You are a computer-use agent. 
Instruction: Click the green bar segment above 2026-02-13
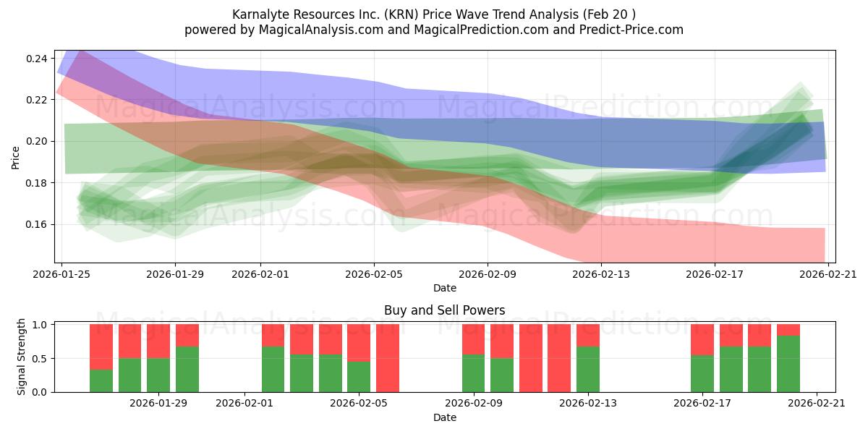pyautogui.click(x=587, y=370)
